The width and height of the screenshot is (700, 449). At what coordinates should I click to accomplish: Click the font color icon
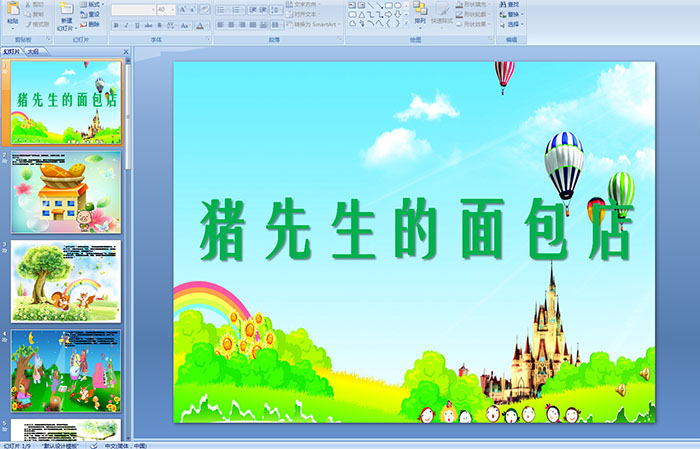click(x=199, y=24)
